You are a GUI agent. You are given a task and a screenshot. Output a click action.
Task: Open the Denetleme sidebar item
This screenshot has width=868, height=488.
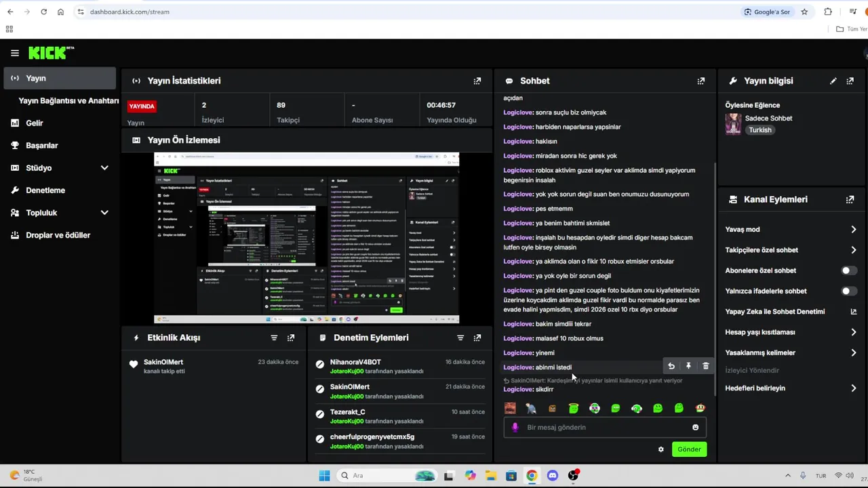point(45,190)
